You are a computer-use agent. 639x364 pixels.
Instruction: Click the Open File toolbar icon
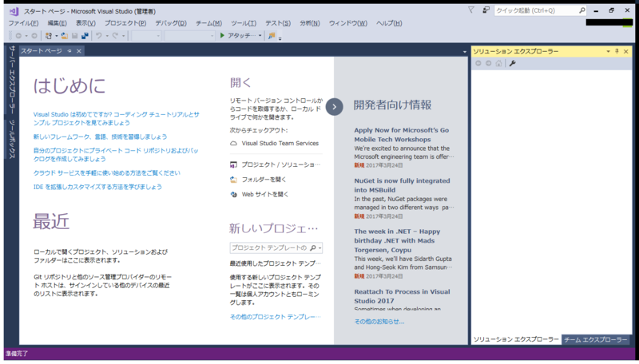click(64, 36)
